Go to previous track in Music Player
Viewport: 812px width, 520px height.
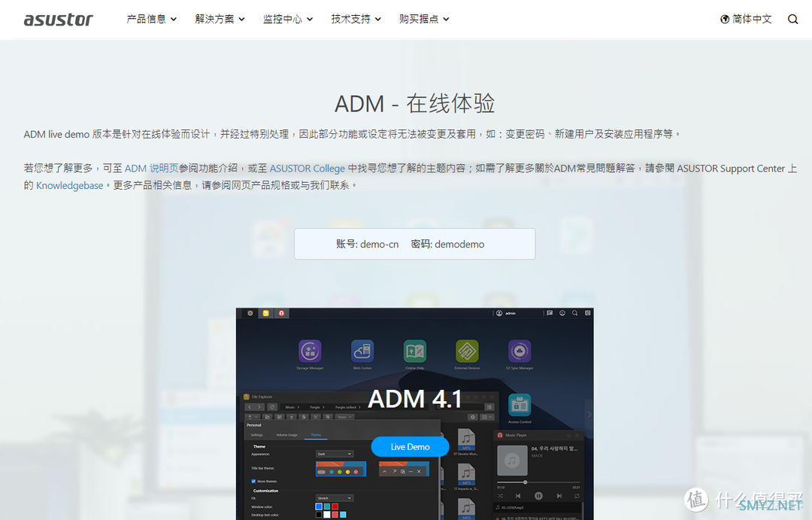[x=518, y=496]
